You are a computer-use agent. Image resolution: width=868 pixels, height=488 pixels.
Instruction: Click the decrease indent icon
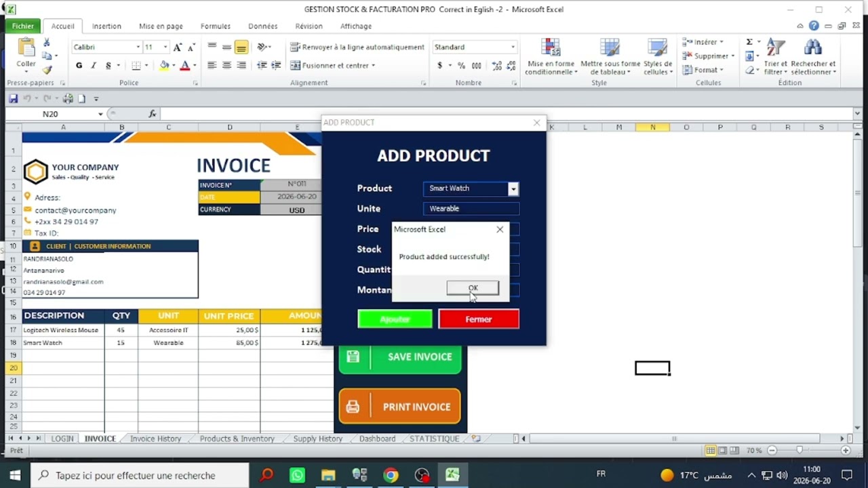262,66
